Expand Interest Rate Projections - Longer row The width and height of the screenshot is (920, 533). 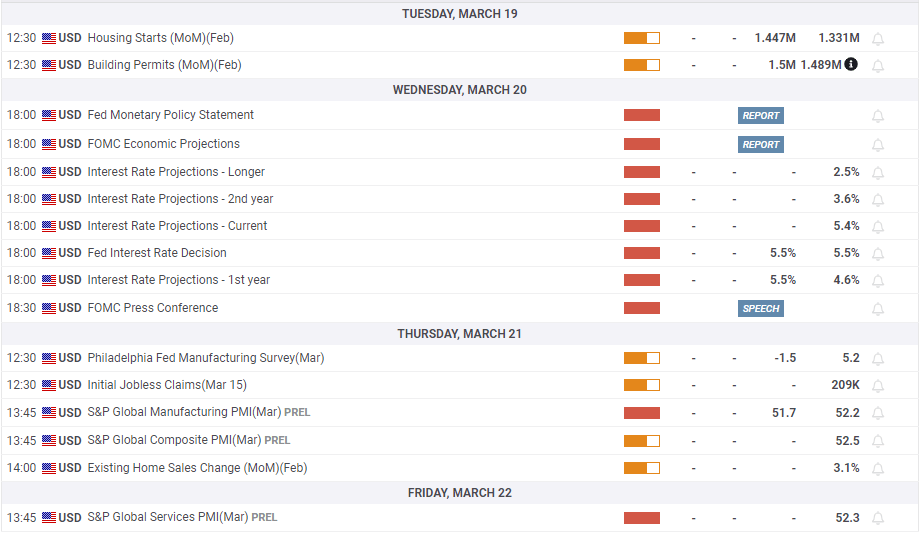(176, 172)
